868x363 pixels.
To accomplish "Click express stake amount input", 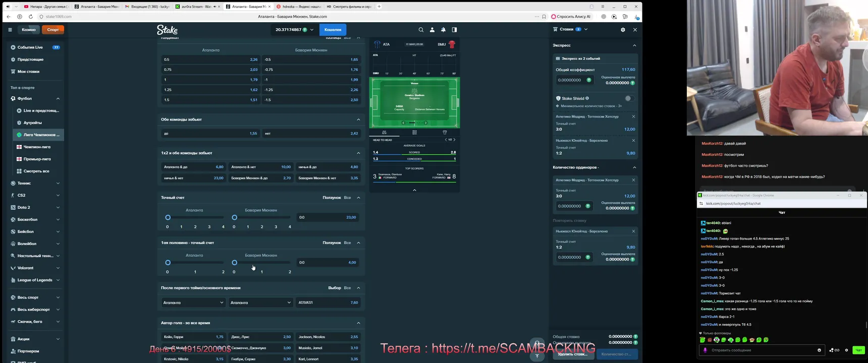I will [574, 80].
